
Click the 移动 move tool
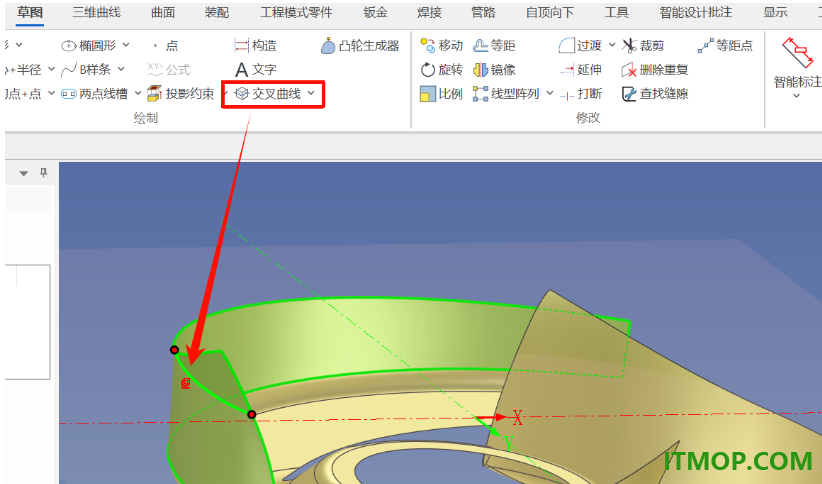coord(442,46)
